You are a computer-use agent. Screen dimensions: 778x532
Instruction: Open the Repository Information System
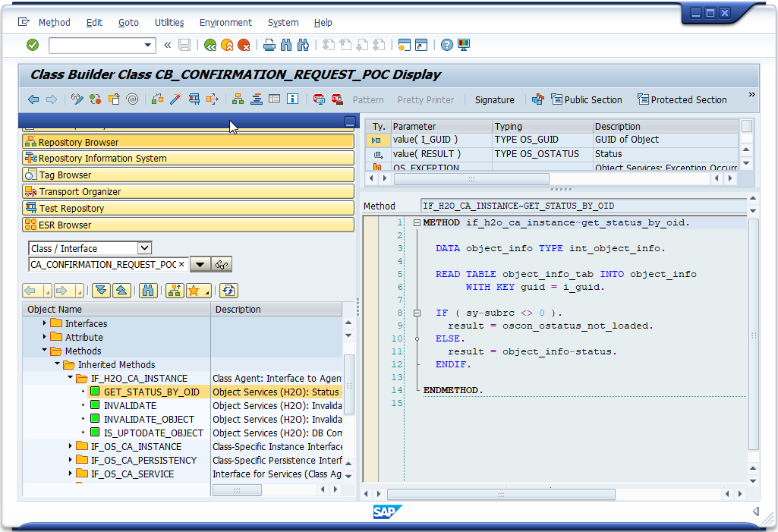tap(188, 159)
